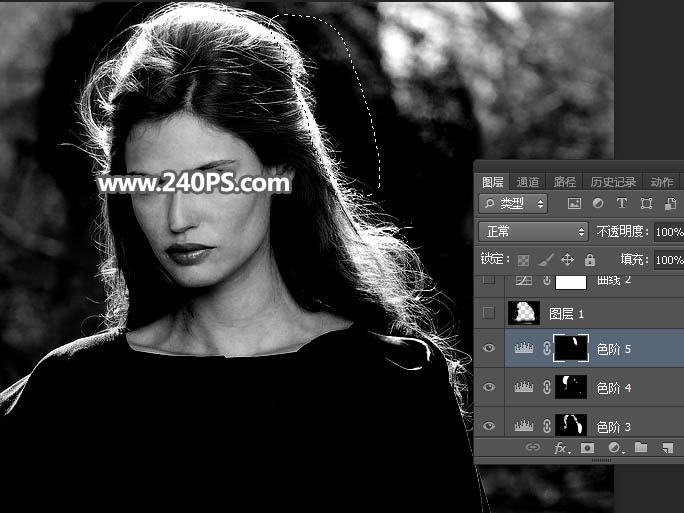This screenshot has width=684, height=513.
Task: Click the 填充 value field
Action: pyautogui.click(x=669, y=260)
